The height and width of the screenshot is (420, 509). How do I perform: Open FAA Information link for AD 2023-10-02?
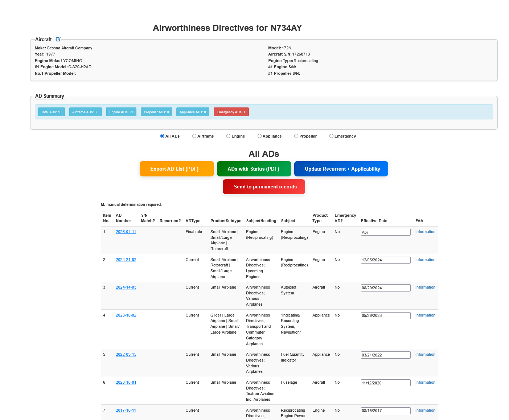tap(425, 315)
